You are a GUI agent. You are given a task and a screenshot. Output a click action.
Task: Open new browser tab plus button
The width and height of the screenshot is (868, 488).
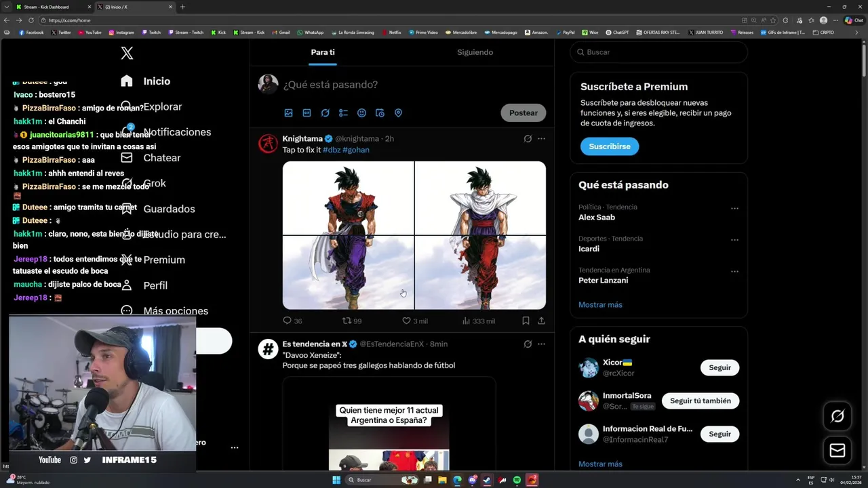pyautogui.click(x=182, y=7)
